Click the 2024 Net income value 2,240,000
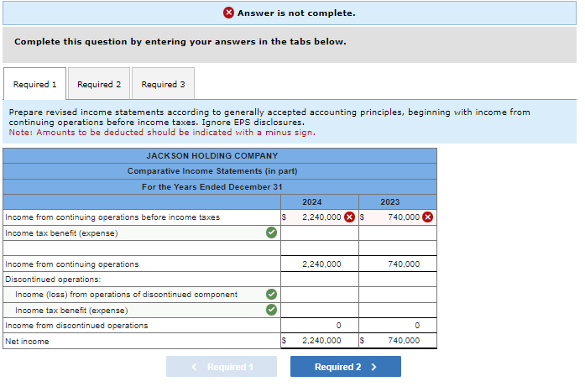 pyautogui.click(x=321, y=341)
